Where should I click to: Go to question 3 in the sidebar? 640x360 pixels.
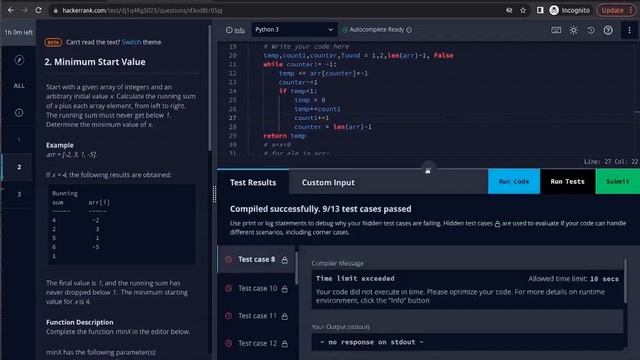[x=19, y=194]
